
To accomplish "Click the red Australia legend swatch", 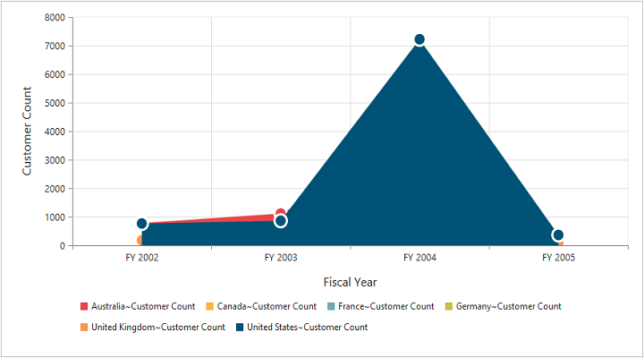I will pos(84,306).
